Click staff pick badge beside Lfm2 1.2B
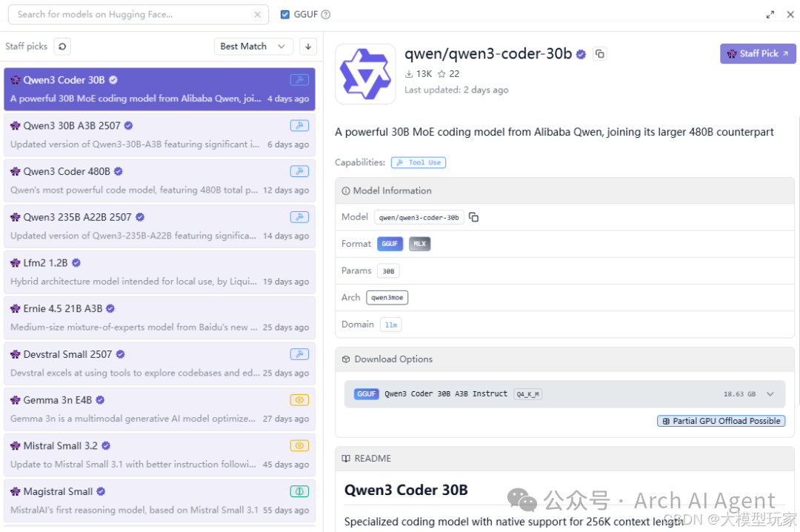 pos(16,263)
